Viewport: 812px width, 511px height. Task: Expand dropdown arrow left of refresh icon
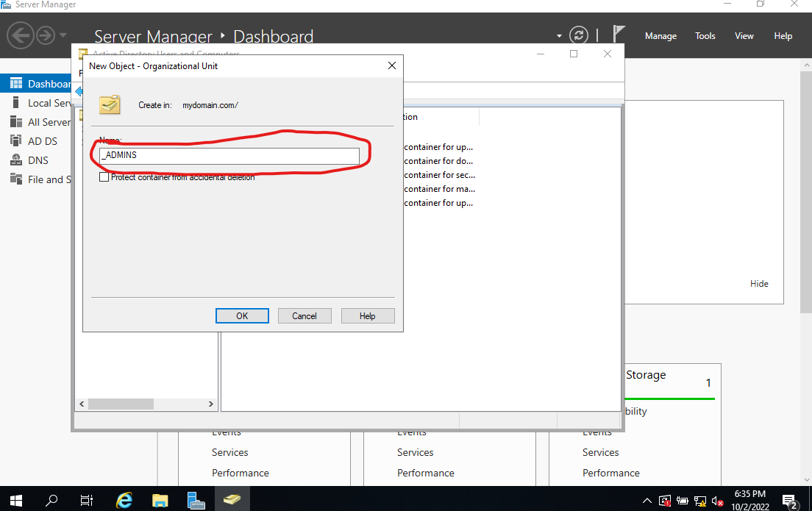(559, 36)
